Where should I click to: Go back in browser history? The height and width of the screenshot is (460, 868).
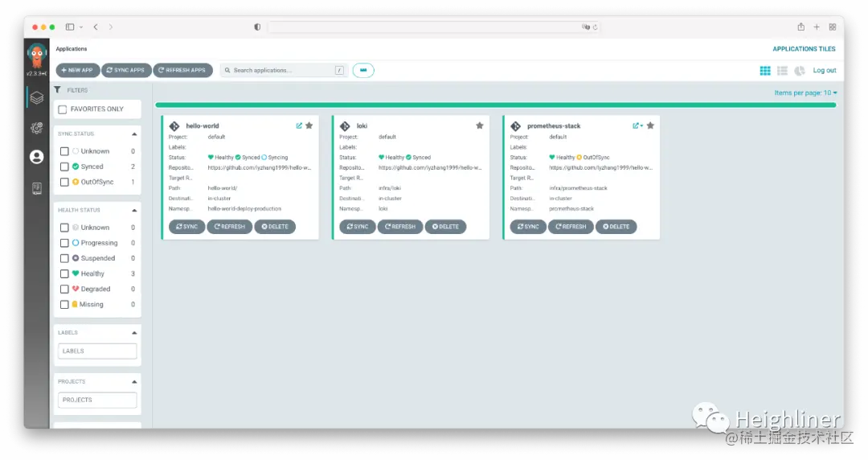[96, 27]
